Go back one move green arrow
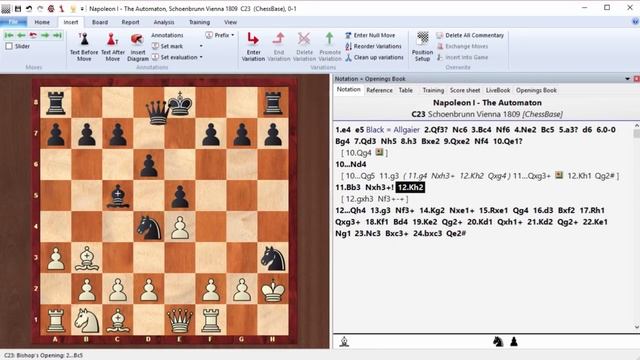 click(21, 36)
